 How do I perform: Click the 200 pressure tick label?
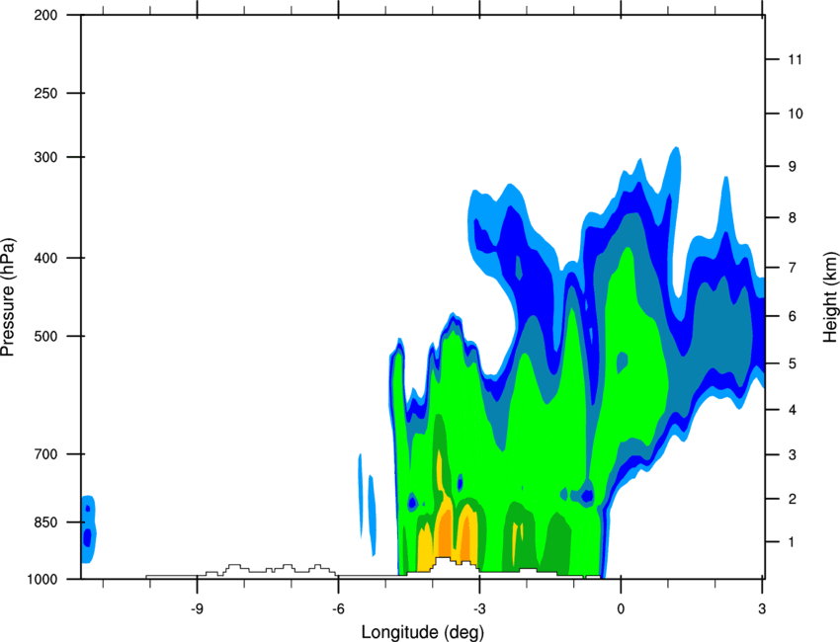[45, 15]
